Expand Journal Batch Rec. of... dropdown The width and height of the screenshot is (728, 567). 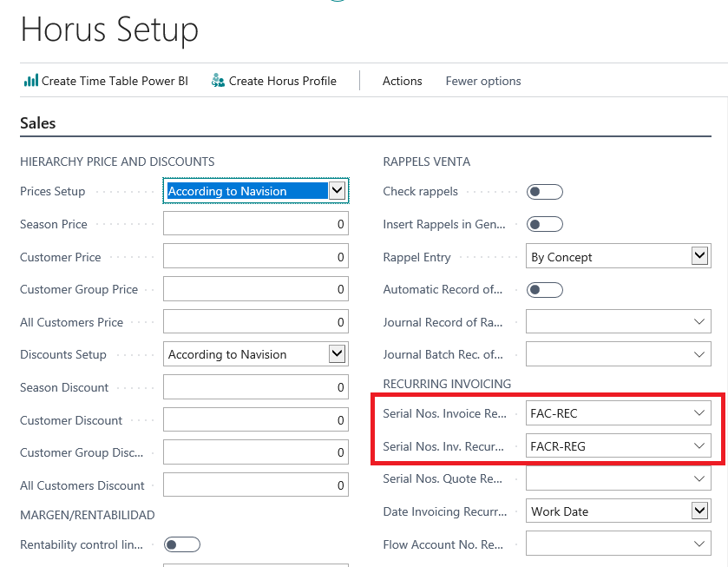point(699,354)
